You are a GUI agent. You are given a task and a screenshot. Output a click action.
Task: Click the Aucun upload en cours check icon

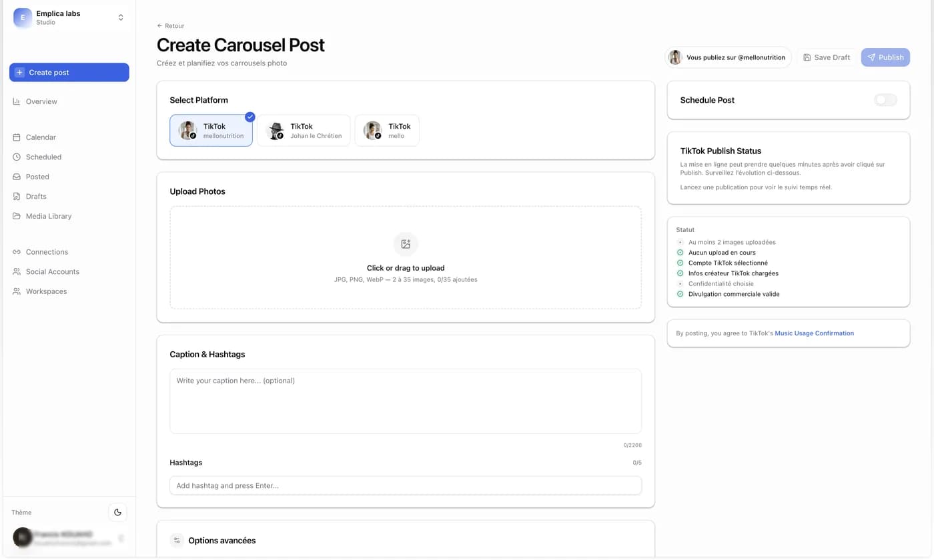coord(680,253)
